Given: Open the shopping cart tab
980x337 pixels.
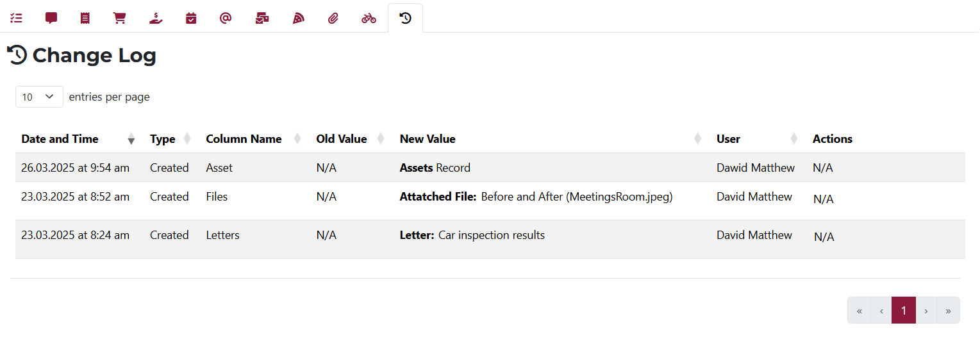Looking at the screenshot, I should [x=120, y=18].
